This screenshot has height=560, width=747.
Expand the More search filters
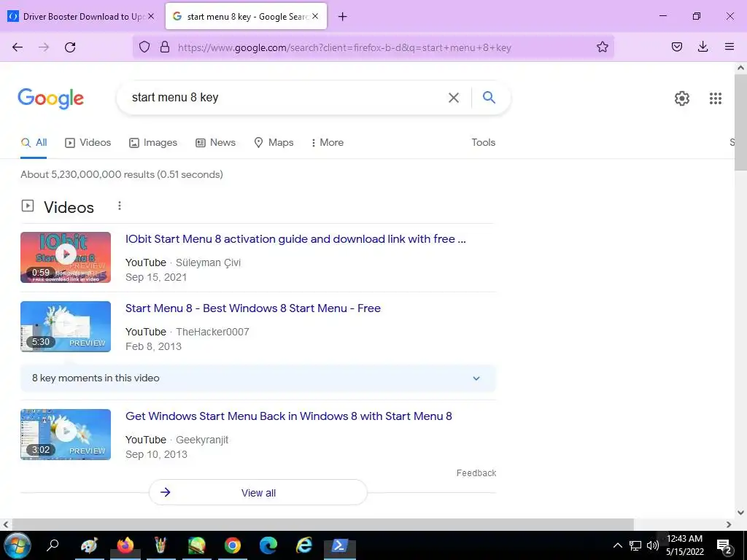[x=328, y=142]
